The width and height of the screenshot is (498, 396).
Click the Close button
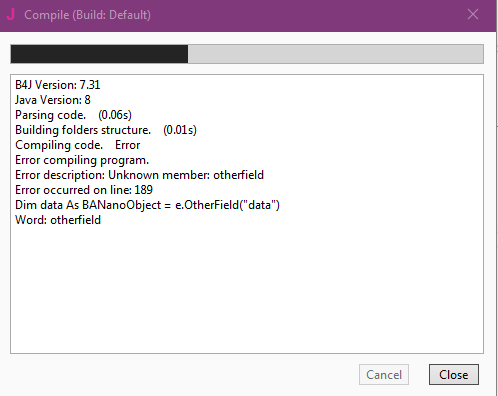coord(454,374)
